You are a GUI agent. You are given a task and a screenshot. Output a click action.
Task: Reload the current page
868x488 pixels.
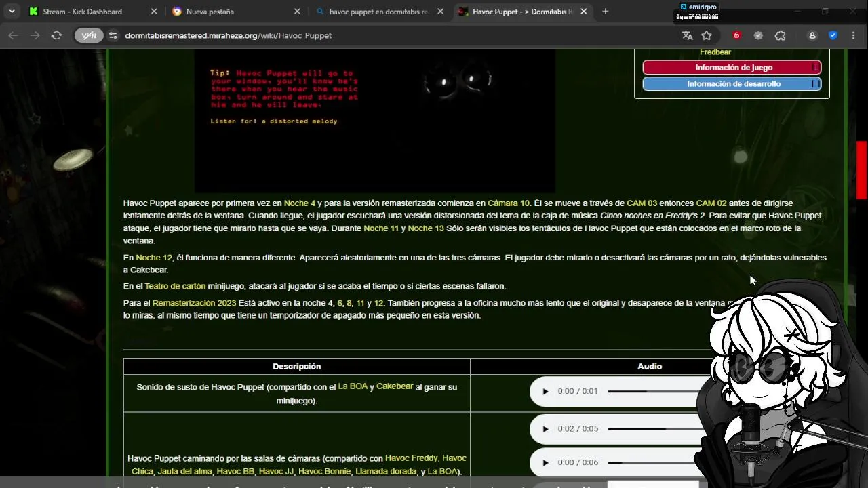click(56, 35)
